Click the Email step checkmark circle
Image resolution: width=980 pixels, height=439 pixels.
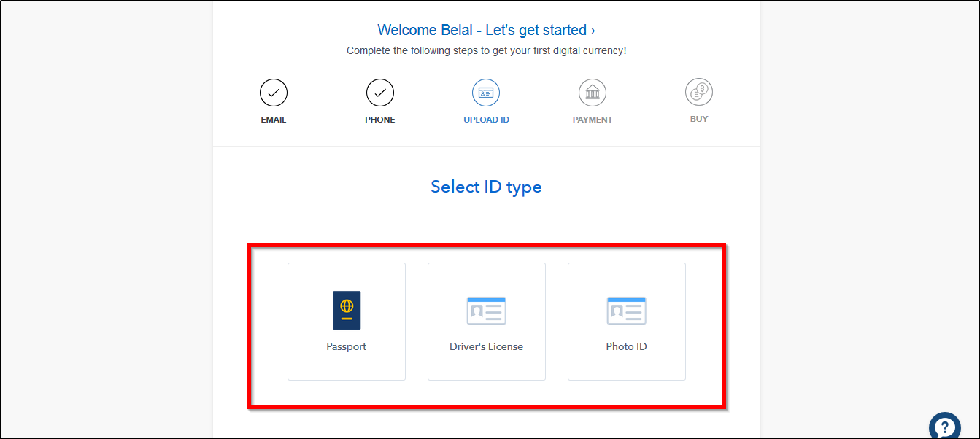[274, 93]
